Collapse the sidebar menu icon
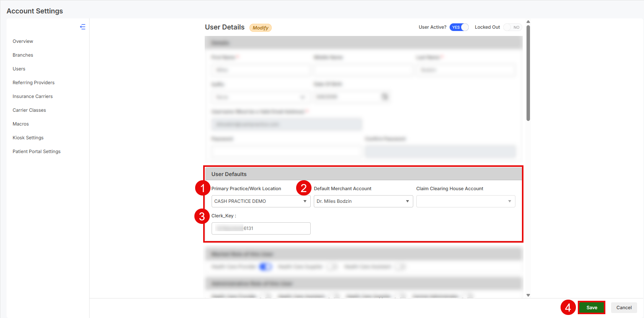This screenshot has height=318, width=644. pos(83,27)
